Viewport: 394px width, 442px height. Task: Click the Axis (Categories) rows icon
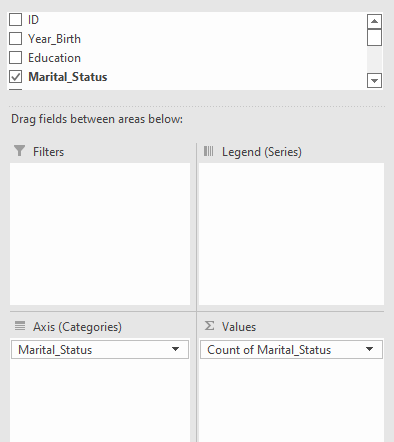point(20,326)
